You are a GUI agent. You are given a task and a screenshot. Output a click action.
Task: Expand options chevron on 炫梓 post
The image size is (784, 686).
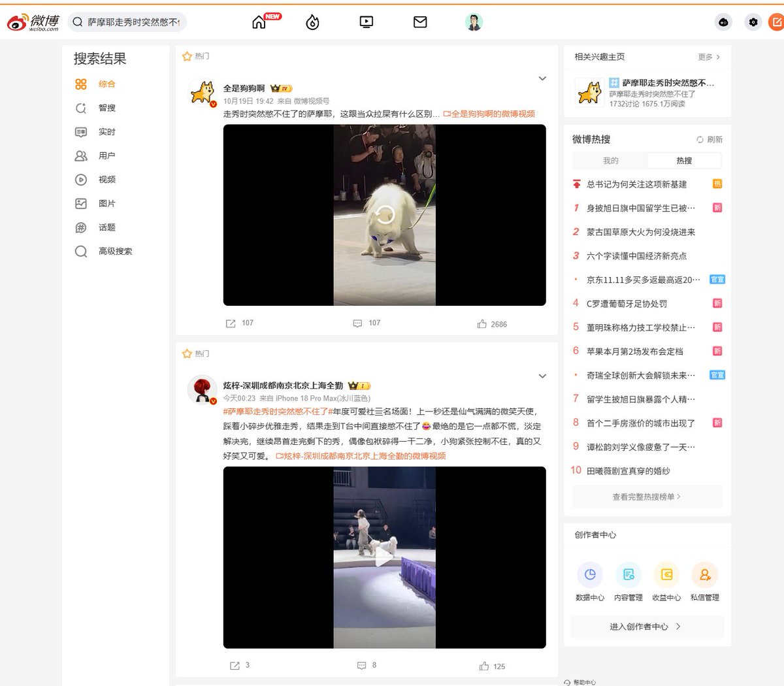click(x=542, y=376)
